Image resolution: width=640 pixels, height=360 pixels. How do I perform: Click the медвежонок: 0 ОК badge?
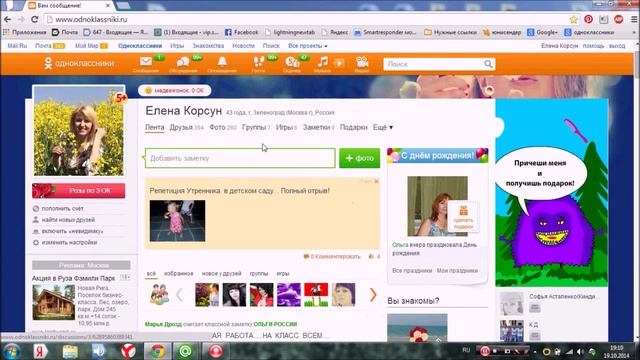click(175, 90)
